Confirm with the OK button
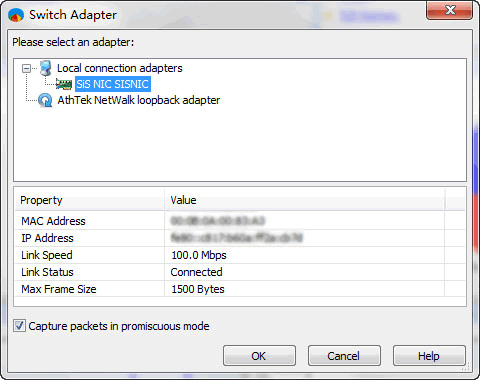 259,356
